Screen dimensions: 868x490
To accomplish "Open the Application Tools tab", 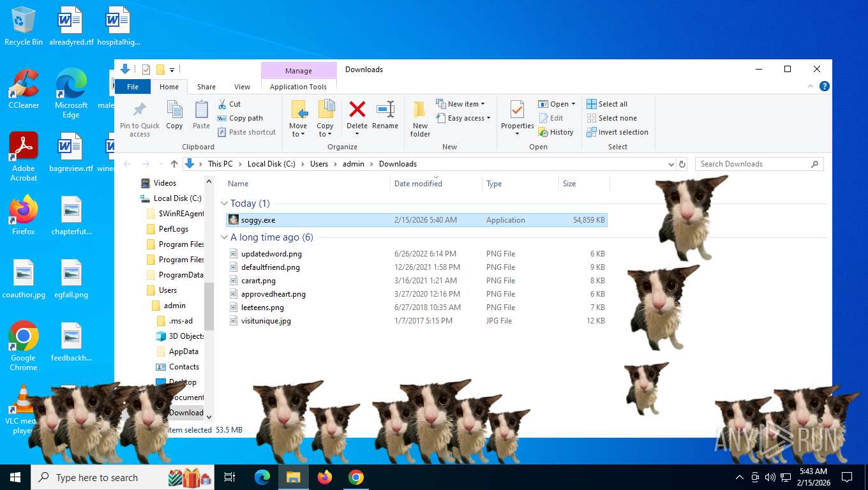I will 298,87.
